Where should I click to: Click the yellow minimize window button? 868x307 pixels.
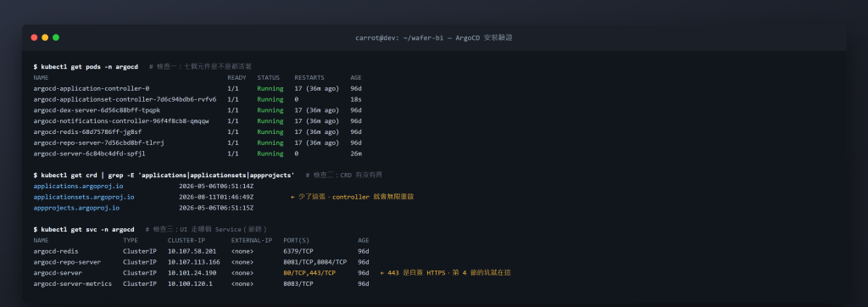tap(45, 37)
